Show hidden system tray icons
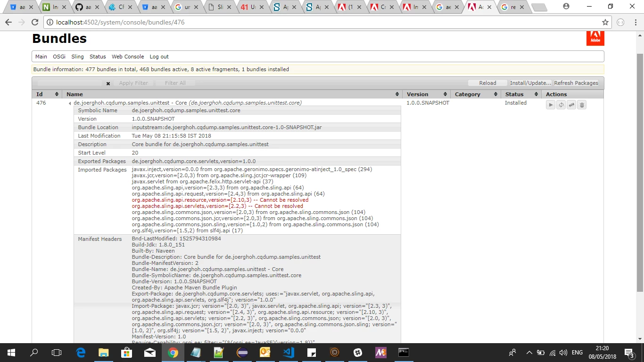 pos(529,353)
